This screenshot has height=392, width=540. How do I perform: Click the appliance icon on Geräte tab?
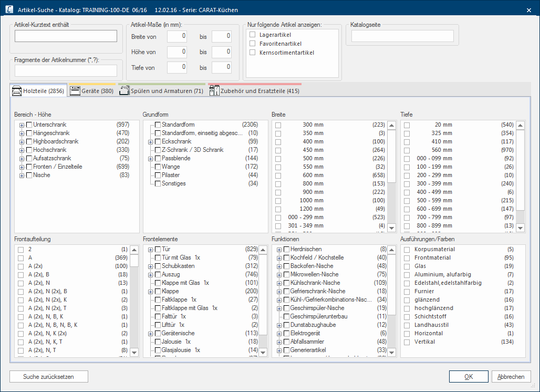click(x=75, y=91)
